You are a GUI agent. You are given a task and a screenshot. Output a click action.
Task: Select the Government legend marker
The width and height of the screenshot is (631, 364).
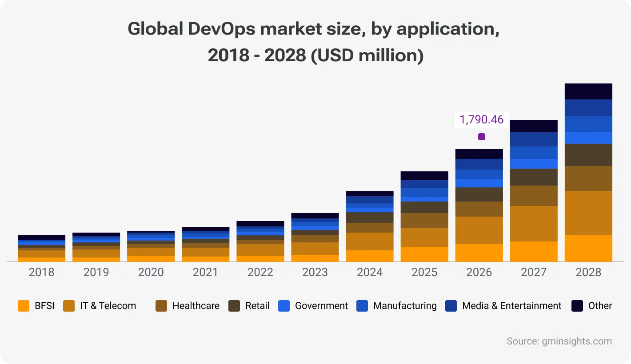coord(284,306)
